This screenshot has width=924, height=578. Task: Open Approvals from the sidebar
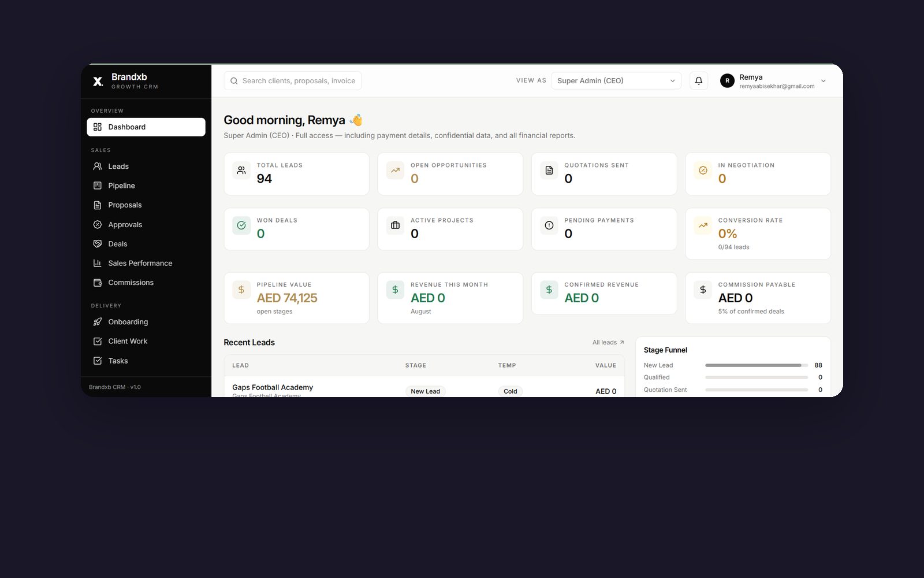(146, 225)
